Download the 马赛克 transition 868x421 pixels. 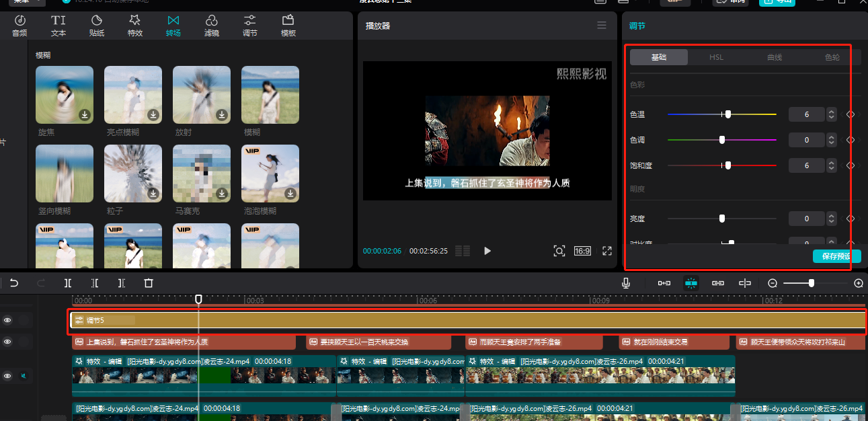tap(222, 194)
